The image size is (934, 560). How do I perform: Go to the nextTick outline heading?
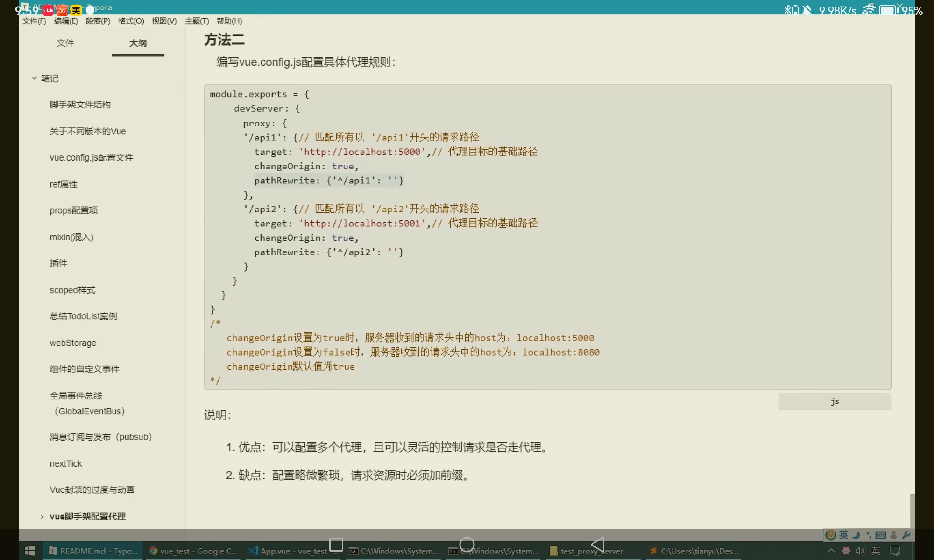coord(66,463)
